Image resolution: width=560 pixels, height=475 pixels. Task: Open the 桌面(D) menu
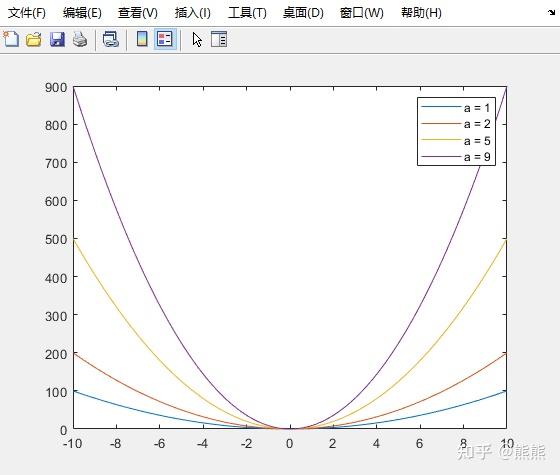[303, 13]
